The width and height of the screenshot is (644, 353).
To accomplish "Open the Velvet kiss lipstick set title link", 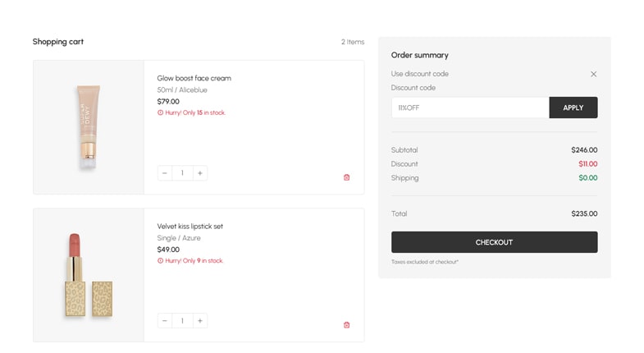I will (190, 226).
